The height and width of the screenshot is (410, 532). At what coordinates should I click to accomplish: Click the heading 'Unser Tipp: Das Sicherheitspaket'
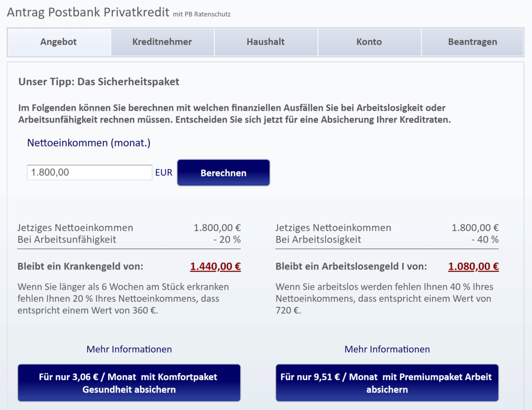99,82
